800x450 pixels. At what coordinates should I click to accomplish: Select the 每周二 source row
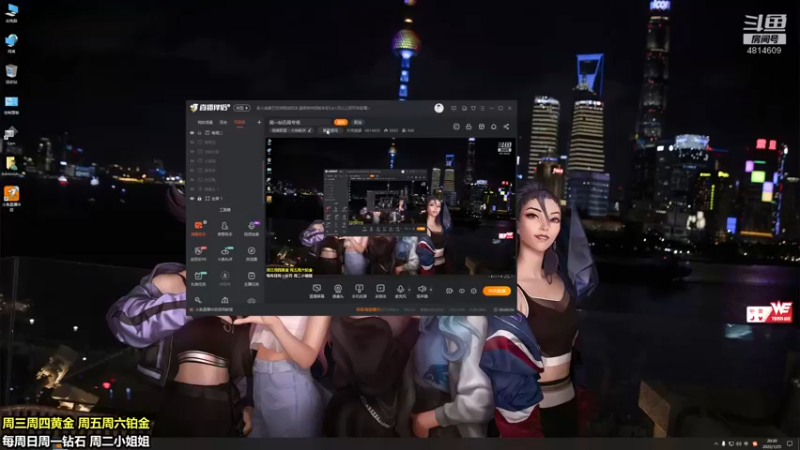click(x=226, y=133)
